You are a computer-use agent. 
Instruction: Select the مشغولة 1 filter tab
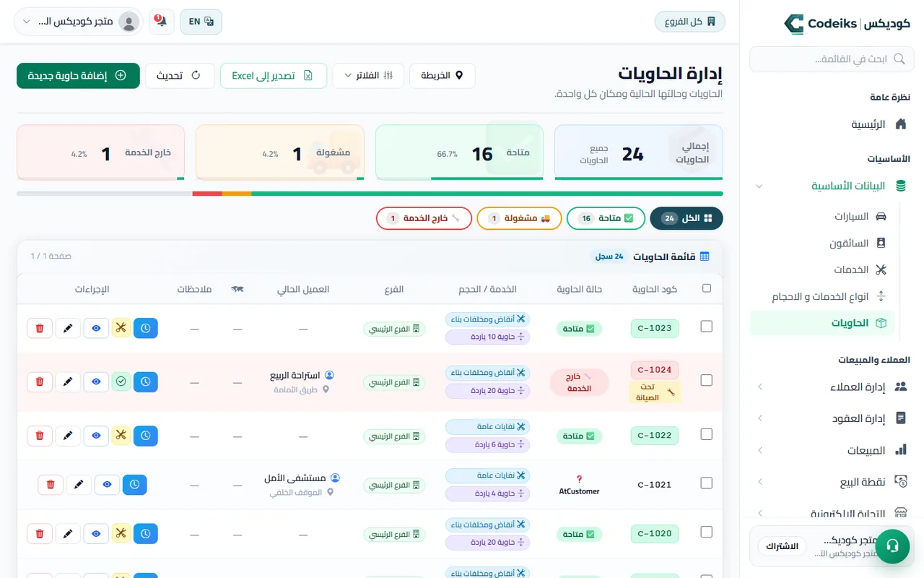click(519, 218)
